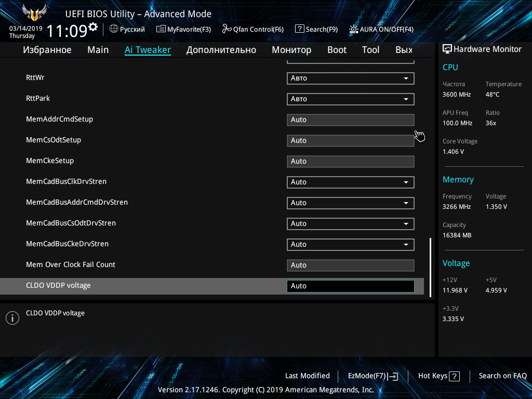The image size is (532, 399).
Task: Select Mem Over Clock Fail Count label
Action: [x=71, y=264]
